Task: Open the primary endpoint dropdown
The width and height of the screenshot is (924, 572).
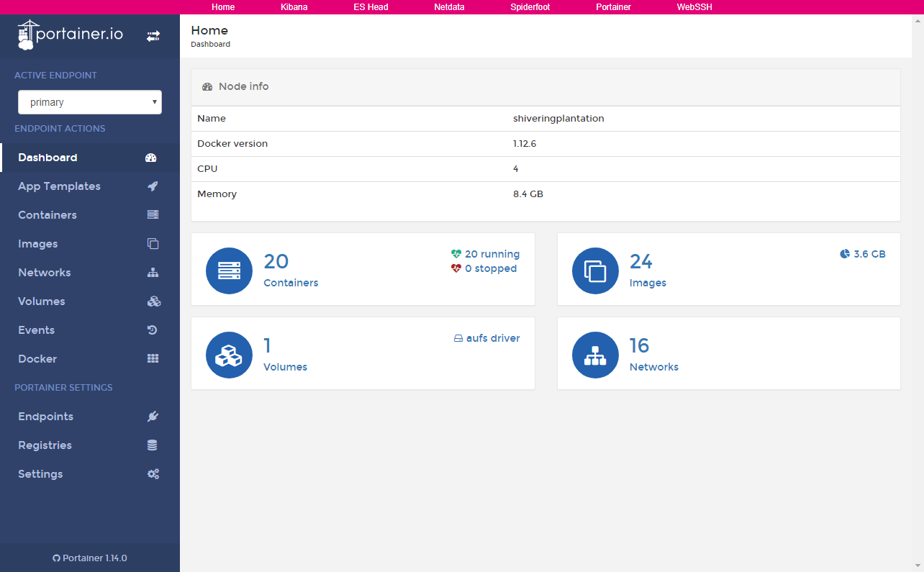Action: (x=90, y=102)
